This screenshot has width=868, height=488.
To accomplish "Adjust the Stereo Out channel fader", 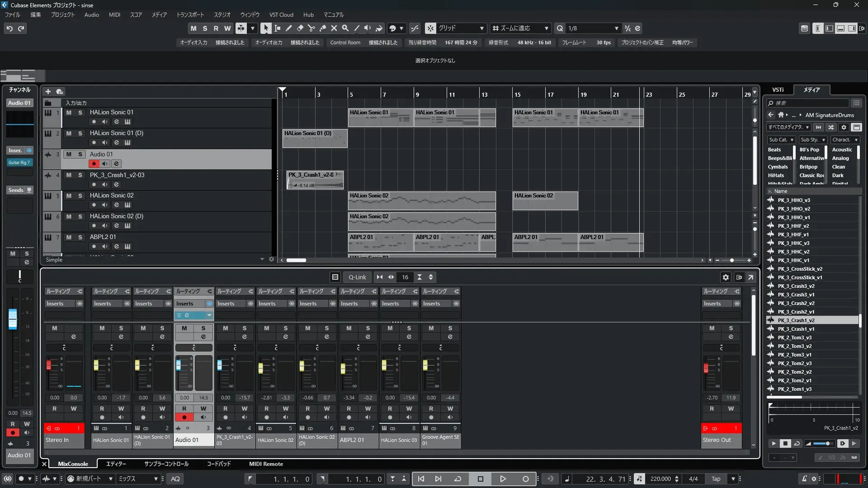I will click(706, 368).
